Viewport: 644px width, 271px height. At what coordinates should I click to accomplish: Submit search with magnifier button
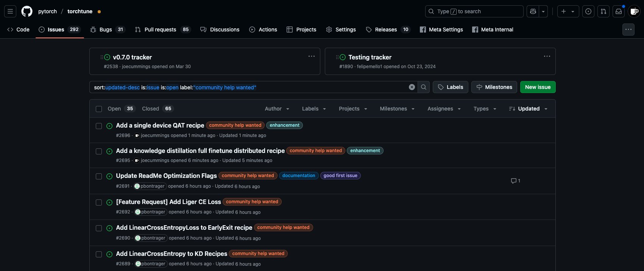click(x=424, y=87)
